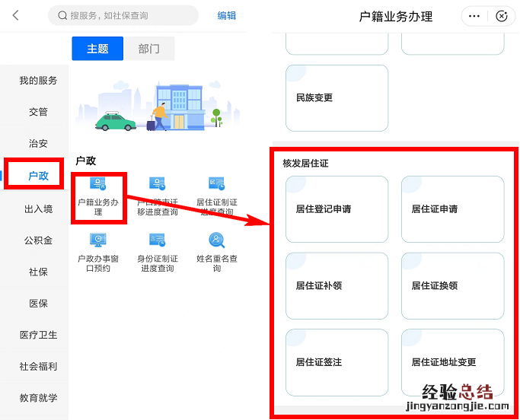Select 治安 in the sidebar

(x=38, y=143)
